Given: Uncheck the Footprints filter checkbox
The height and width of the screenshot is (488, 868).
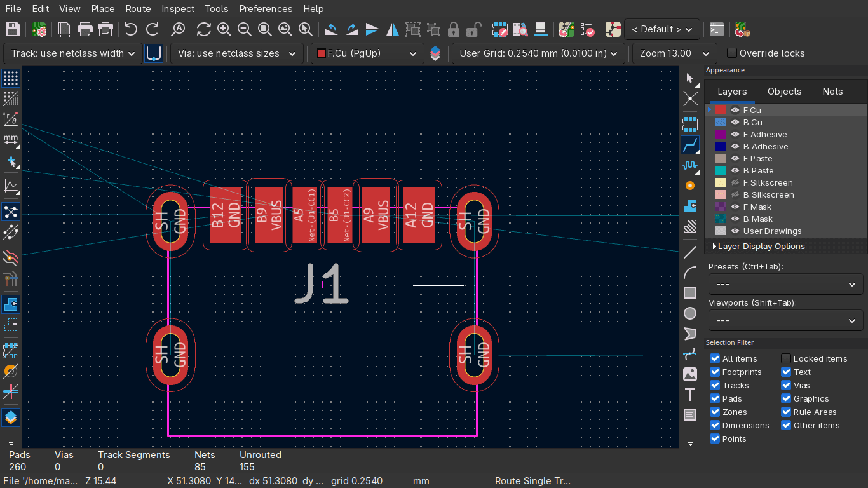Looking at the screenshot, I should pyautogui.click(x=715, y=372).
